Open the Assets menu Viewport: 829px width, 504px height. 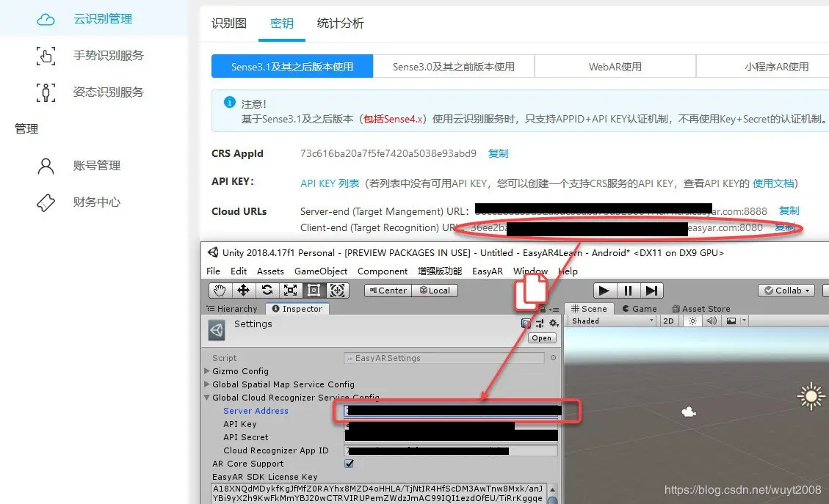tap(270, 271)
